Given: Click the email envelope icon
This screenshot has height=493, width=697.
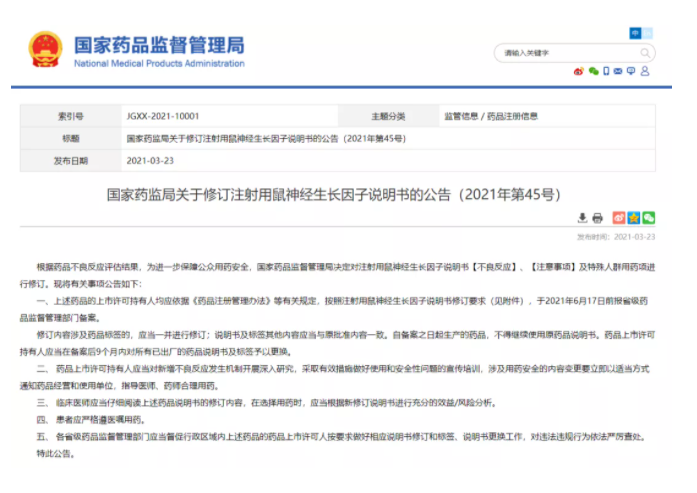Looking at the screenshot, I should (x=619, y=71).
